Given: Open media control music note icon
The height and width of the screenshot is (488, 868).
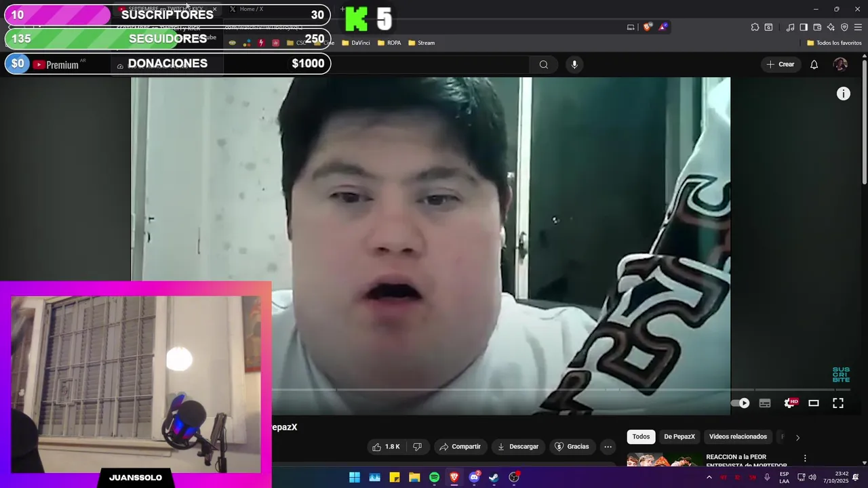Looking at the screenshot, I should click(790, 27).
